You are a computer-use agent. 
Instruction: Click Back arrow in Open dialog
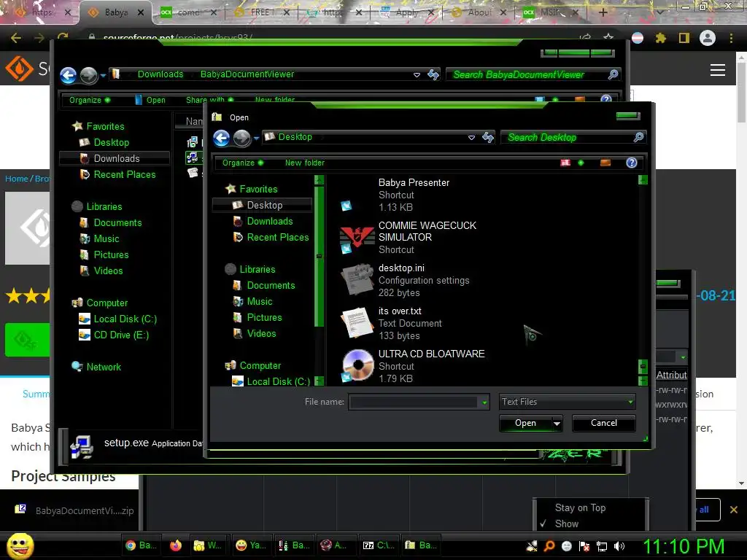coord(222,138)
